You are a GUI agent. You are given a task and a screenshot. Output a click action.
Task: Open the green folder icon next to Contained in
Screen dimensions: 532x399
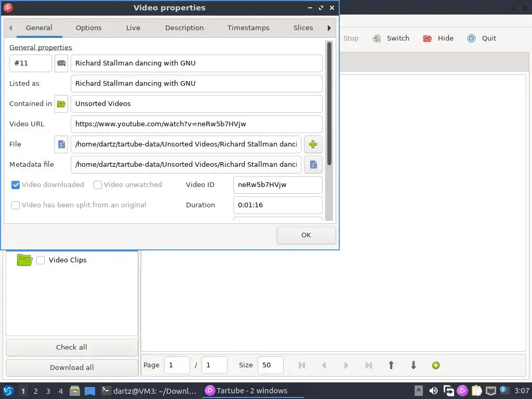[61, 104]
